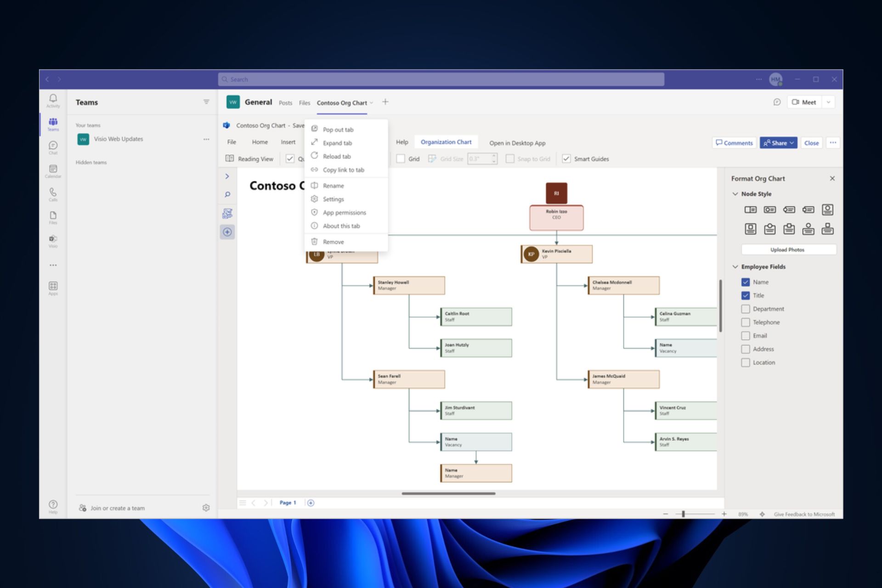
Task: Open the Calls phone icon
Action: [53, 194]
